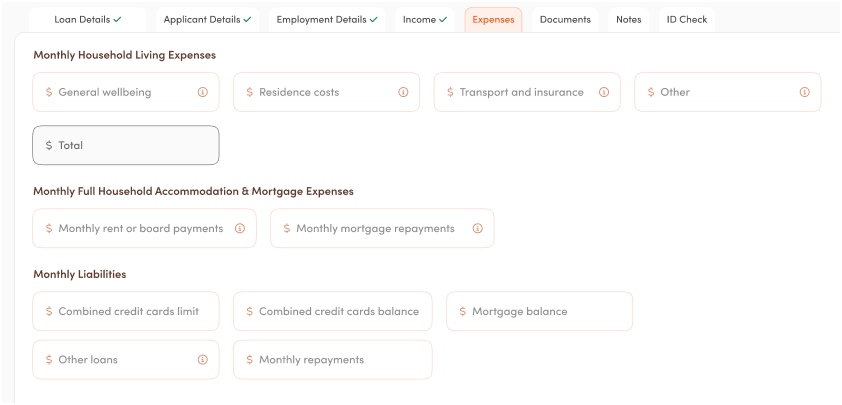Switch to ID Check tab
Screen dimensions: 842x405
tap(687, 19)
